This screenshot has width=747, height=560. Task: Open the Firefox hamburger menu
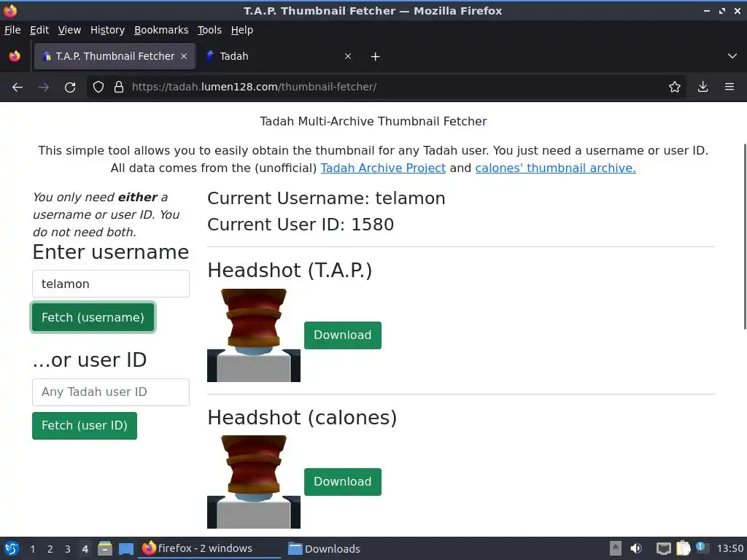(729, 87)
